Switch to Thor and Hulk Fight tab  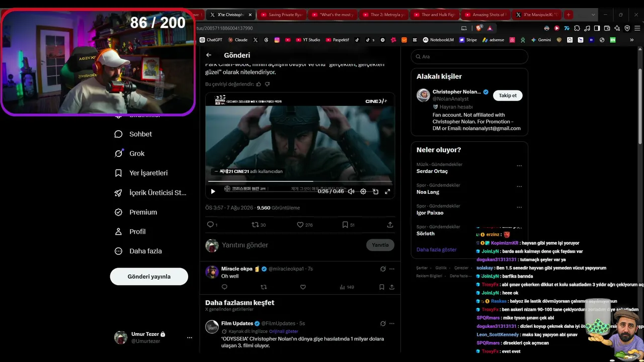[434, 15]
